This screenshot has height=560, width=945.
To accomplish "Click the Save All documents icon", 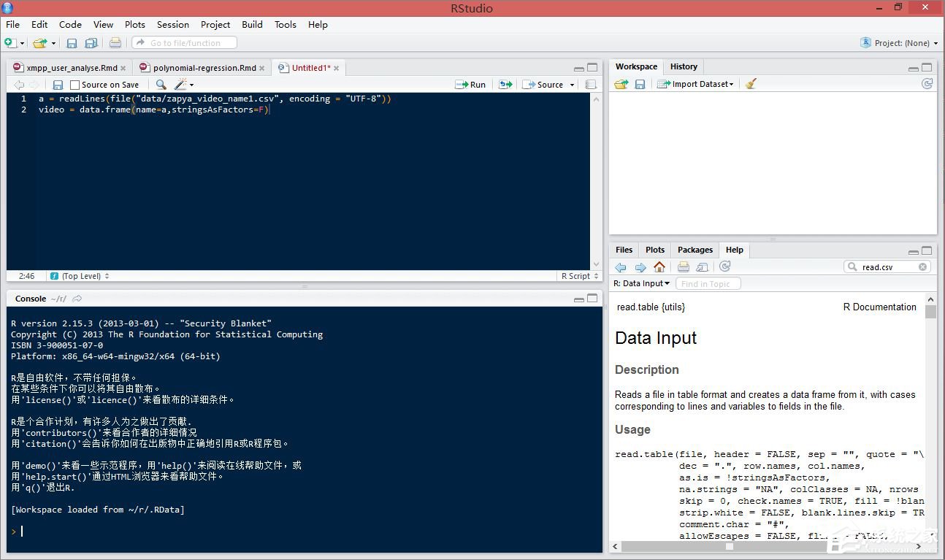I will (91, 43).
